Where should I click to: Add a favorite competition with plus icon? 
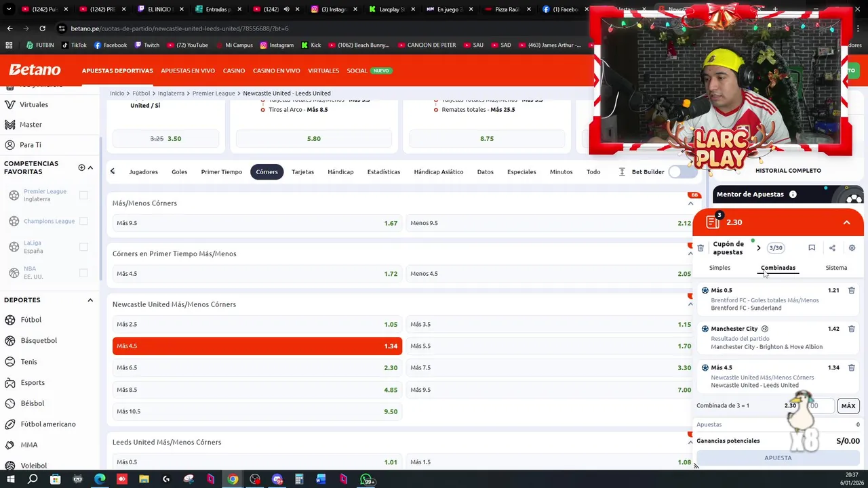(81, 167)
